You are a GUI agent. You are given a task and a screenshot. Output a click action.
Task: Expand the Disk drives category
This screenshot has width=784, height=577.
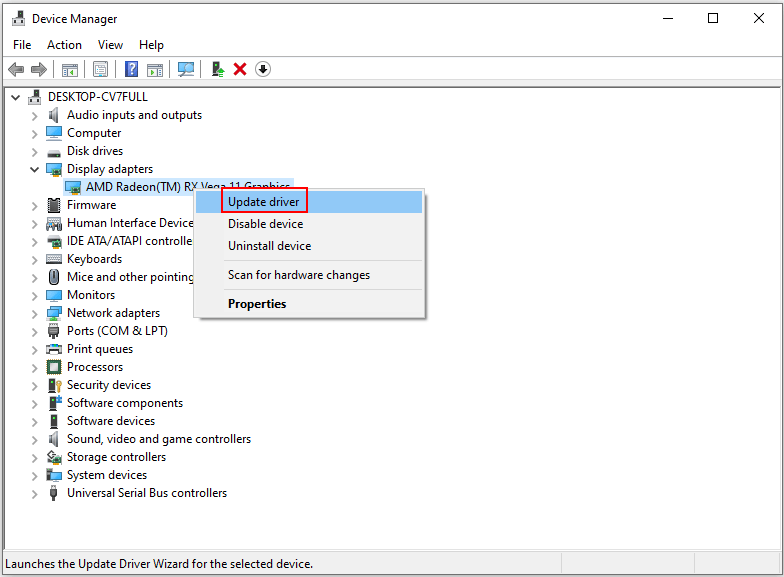pos(34,152)
